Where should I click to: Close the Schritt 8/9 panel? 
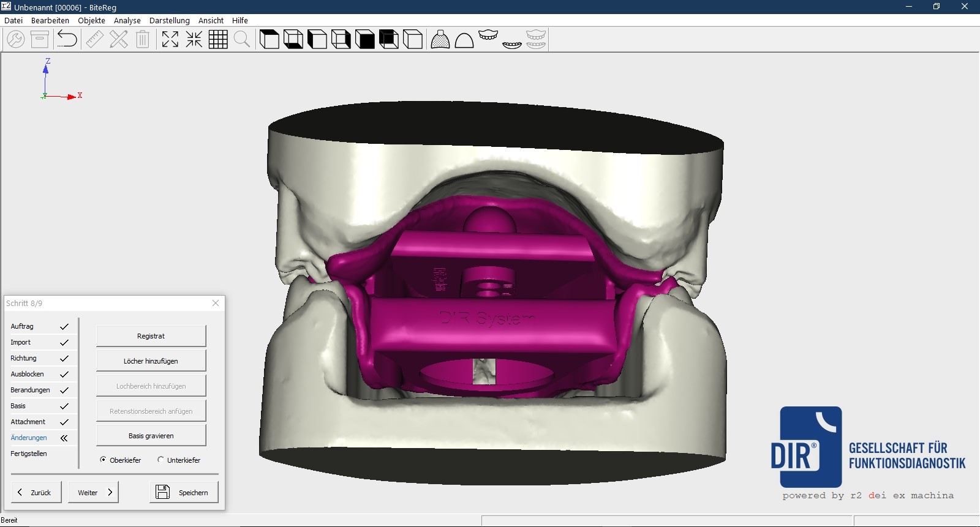[216, 303]
